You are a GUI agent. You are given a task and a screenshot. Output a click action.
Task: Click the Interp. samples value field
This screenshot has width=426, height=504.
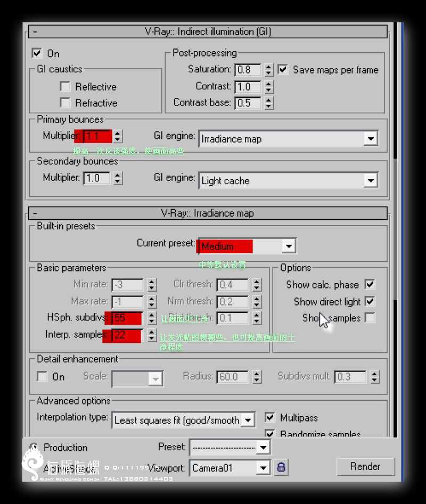(127, 335)
